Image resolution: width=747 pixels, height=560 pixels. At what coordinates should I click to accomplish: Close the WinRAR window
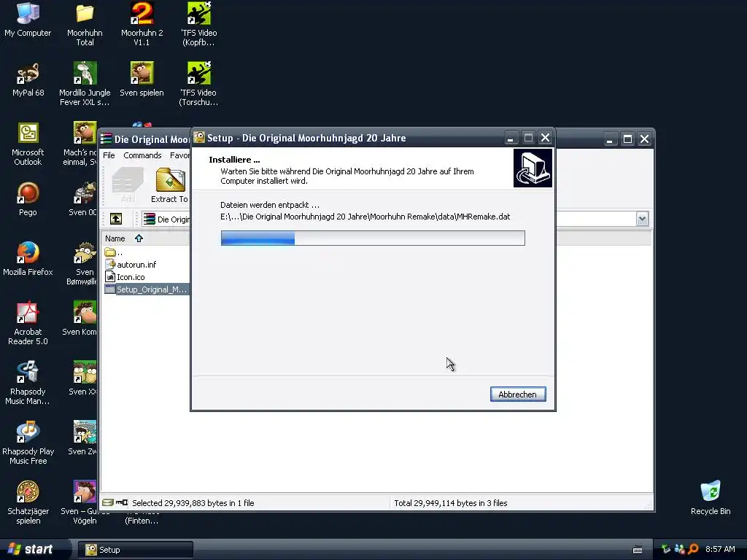[x=645, y=139]
